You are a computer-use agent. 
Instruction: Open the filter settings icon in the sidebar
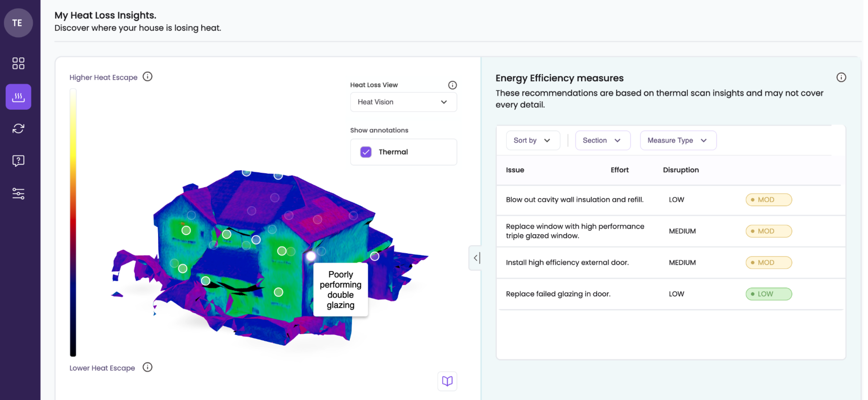click(x=18, y=193)
